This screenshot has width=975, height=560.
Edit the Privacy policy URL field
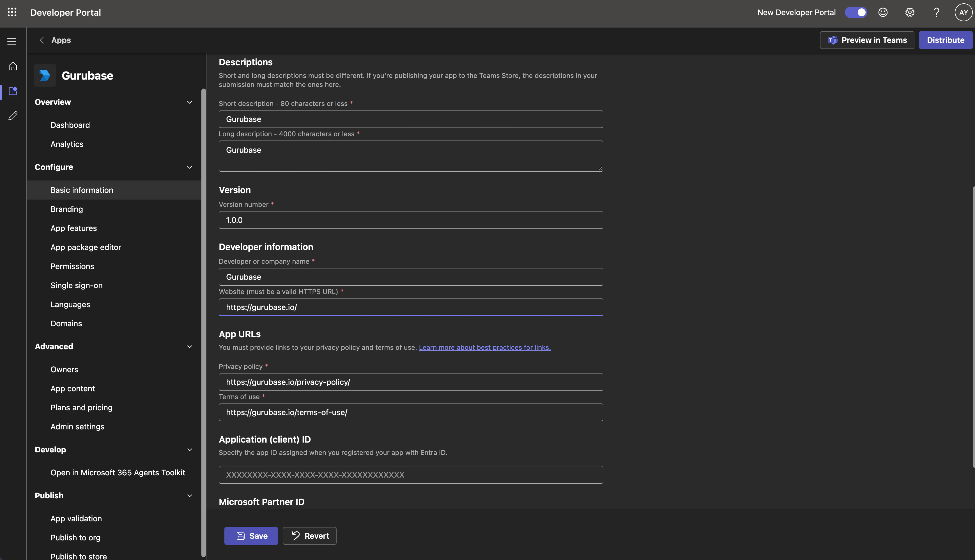point(411,382)
